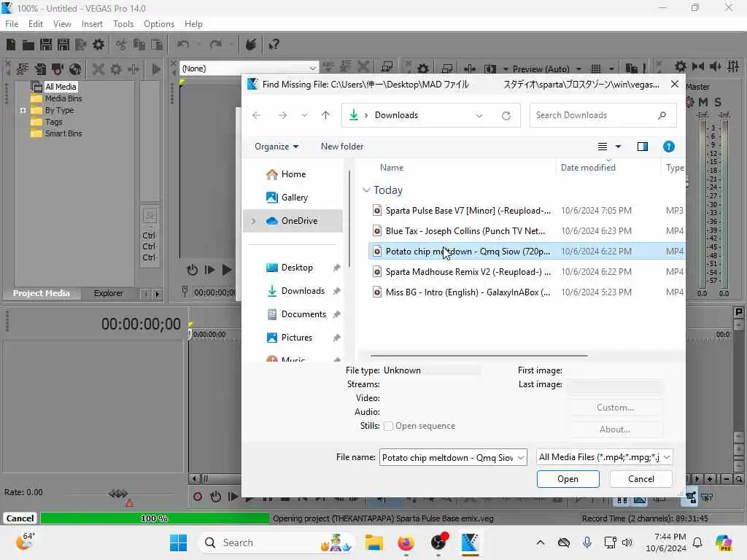Image resolution: width=747 pixels, height=560 pixels.
Task: Click the Windows taskbar Search box
Action: pyautogui.click(x=276, y=542)
